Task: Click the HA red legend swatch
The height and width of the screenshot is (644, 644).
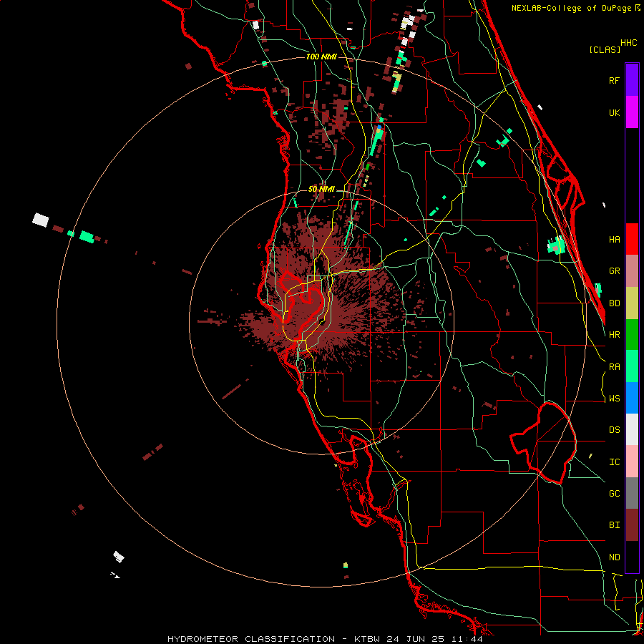Action: click(632, 239)
